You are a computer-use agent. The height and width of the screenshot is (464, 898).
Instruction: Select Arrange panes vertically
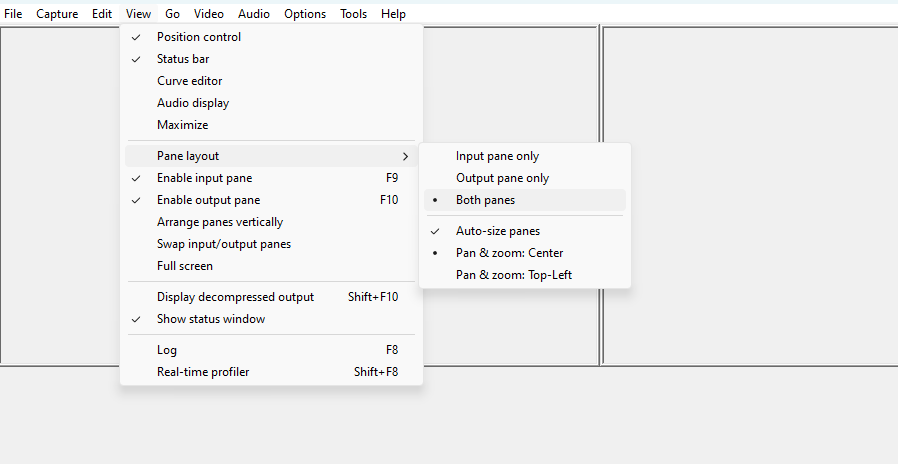pyautogui.click(x=271, y=222)
